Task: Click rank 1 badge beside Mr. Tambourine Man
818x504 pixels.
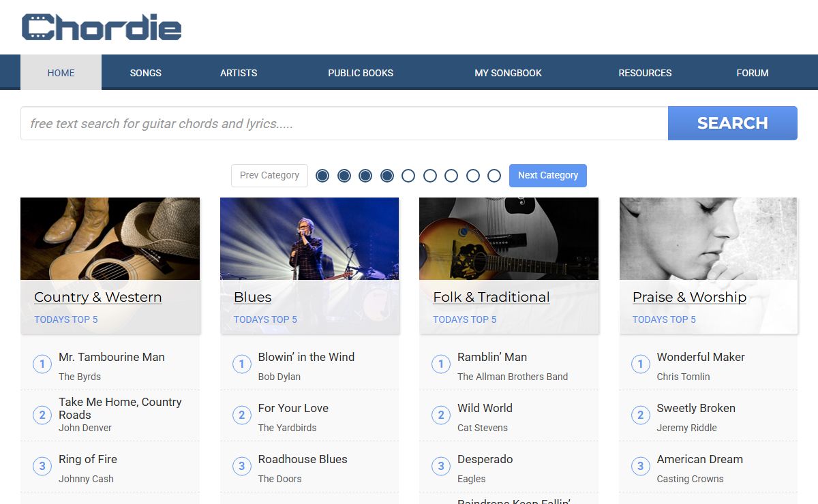Action: point(42,364)
